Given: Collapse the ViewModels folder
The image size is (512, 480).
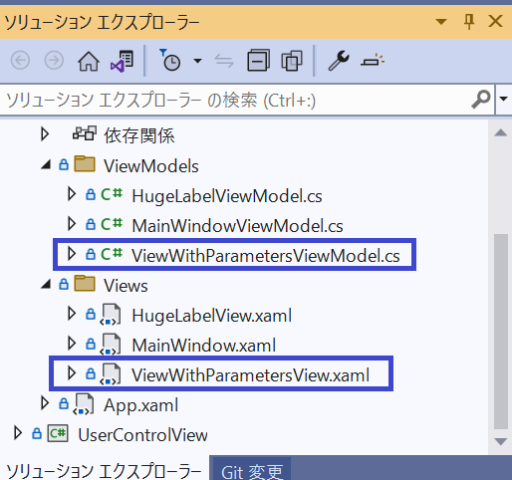Looking at the screenshot, I should 46,165.
